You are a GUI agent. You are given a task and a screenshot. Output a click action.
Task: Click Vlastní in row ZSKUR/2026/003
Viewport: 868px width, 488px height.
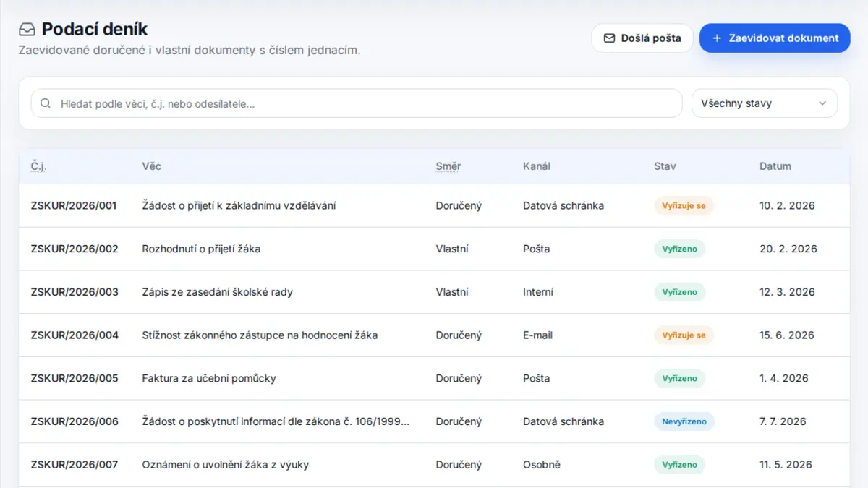452,292
